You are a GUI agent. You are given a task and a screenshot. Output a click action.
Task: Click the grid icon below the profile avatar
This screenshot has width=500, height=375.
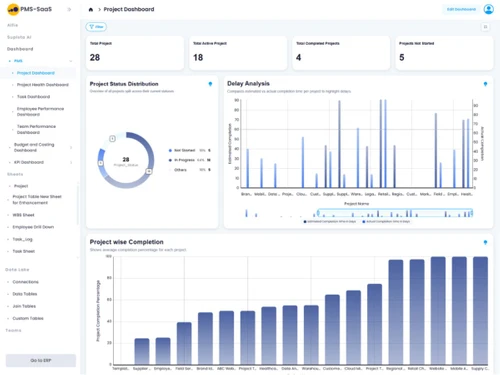pos(486,27)
